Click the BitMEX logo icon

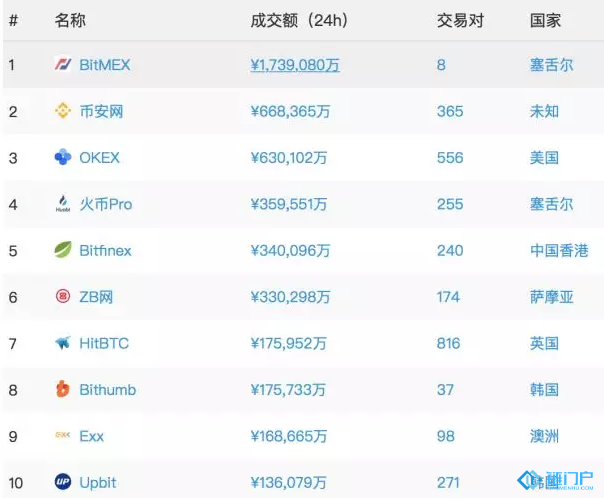click(62, 65)
